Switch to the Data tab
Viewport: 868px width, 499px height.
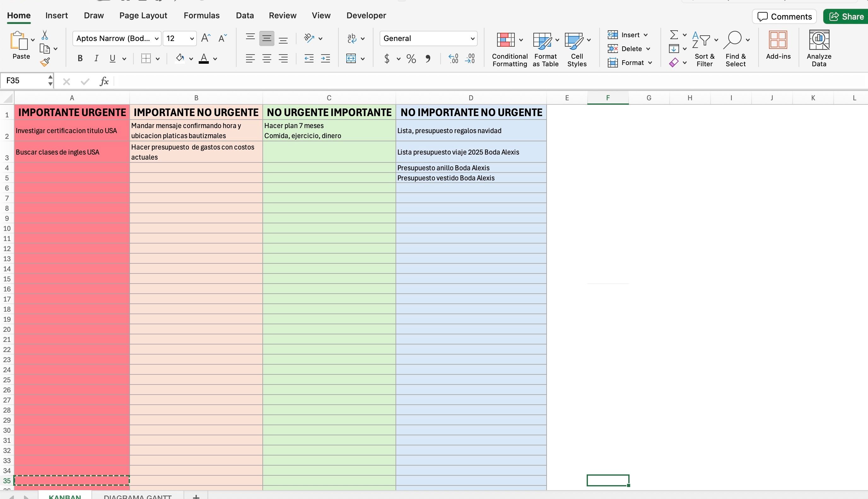coord(245,15)
